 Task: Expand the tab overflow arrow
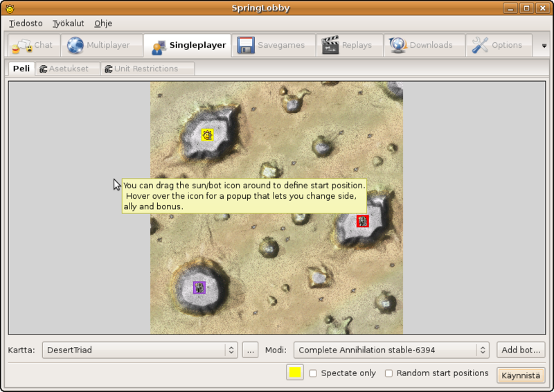[544, 46]
